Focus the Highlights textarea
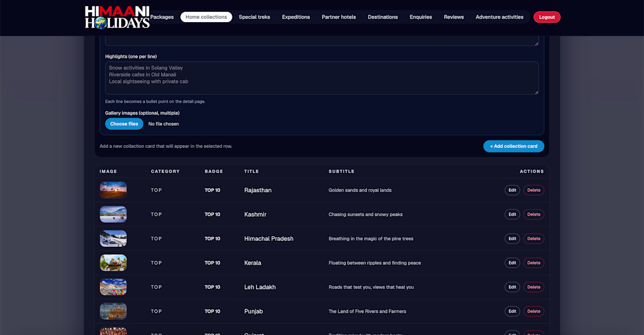The image size is (644, 335). (321, 78)
